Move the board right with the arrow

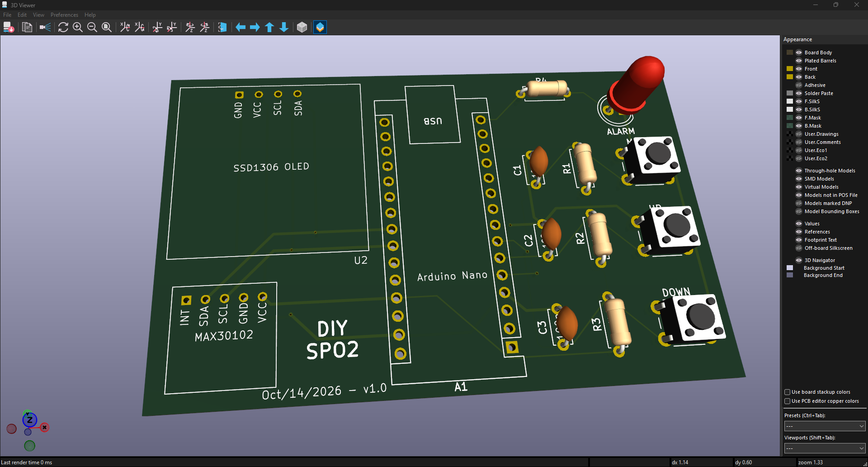pyautogui.click(x=255, y=28)
